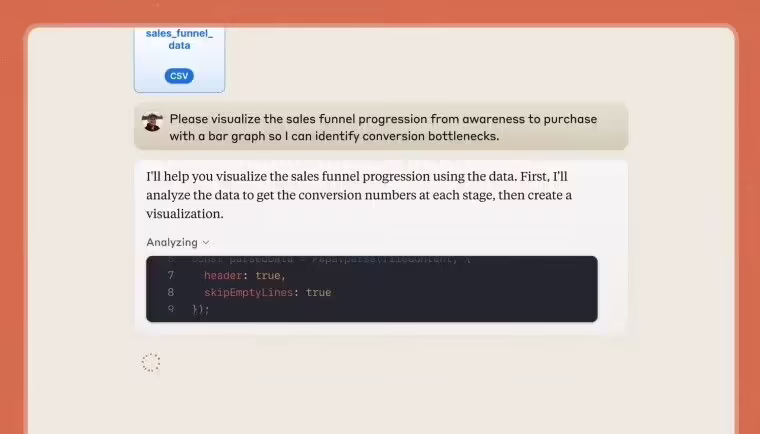Click the word 'bottlenecks' in user prompt

[x=459, y=136]
